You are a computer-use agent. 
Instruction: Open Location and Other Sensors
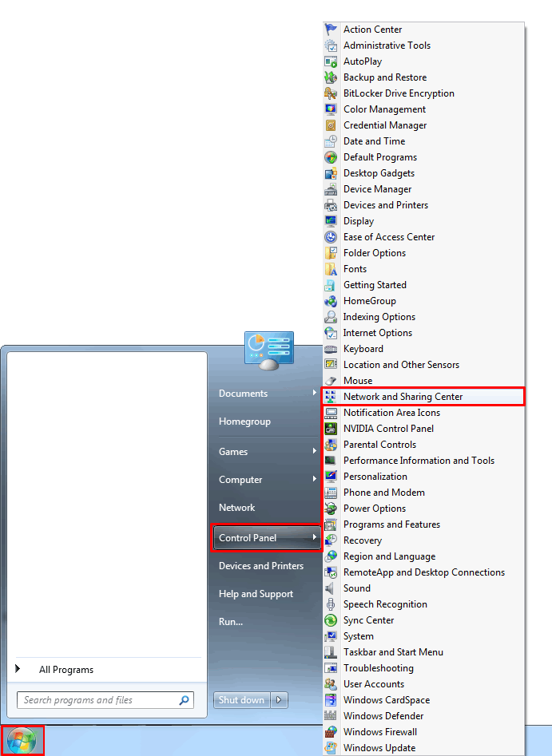pos(423,365)
